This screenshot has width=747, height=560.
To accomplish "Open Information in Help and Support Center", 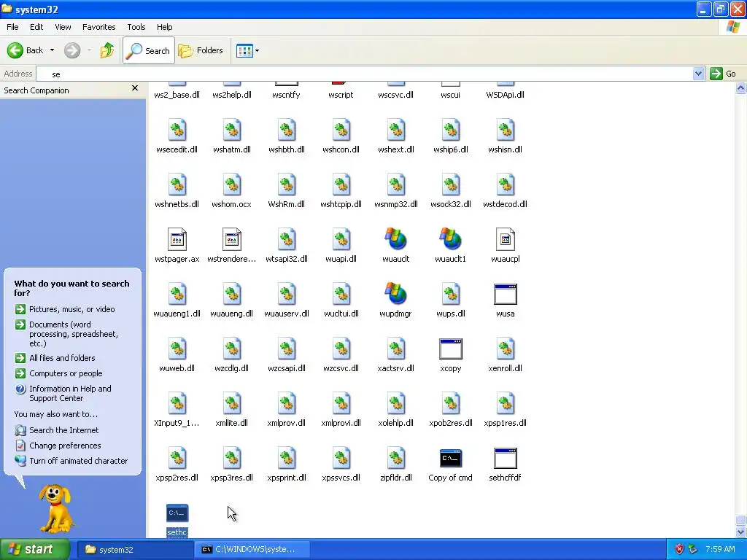I will pyautogui.click(x=70, y=393).
